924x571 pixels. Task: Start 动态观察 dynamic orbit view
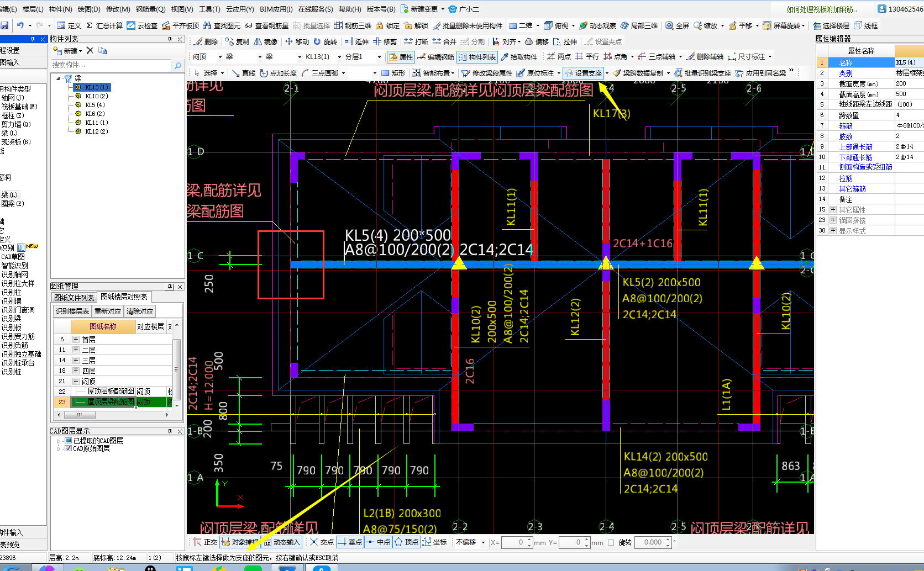[x=597, y=25]
